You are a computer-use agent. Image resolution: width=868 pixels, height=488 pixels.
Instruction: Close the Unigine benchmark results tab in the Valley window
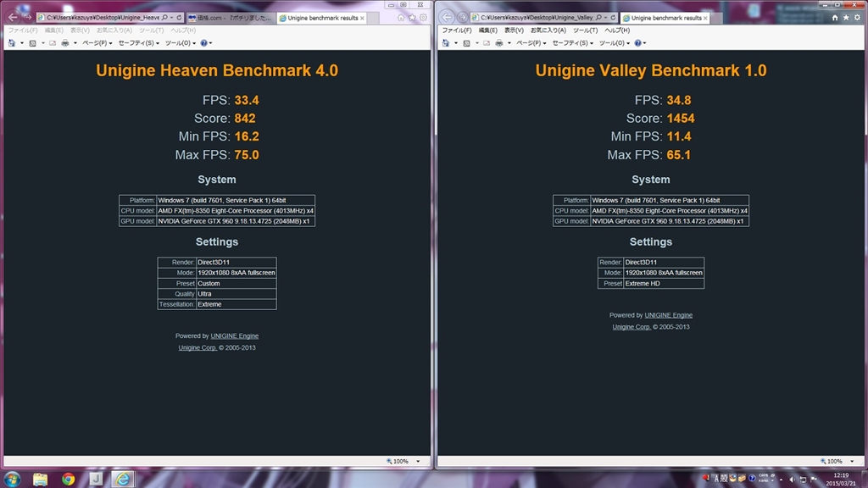point(705,18)
